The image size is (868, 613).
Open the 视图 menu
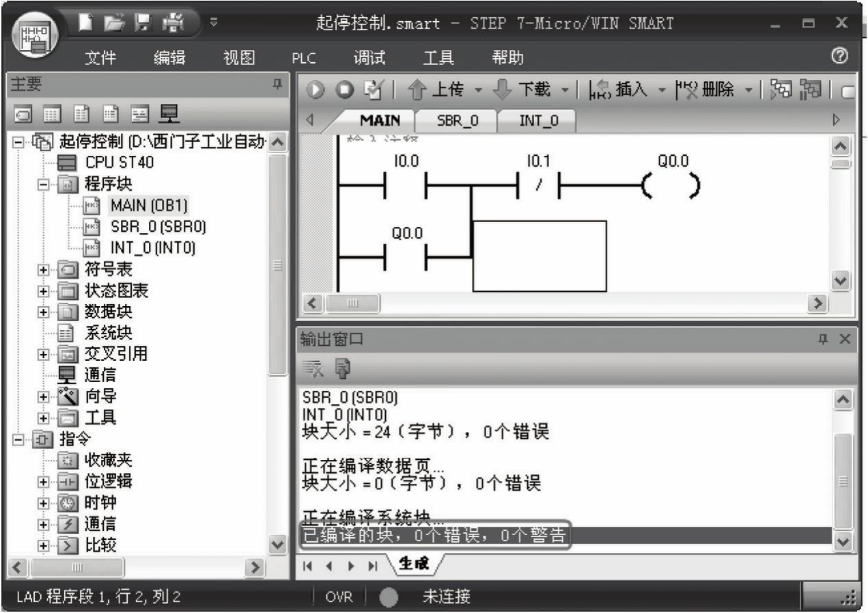click(x=239, y=59)
